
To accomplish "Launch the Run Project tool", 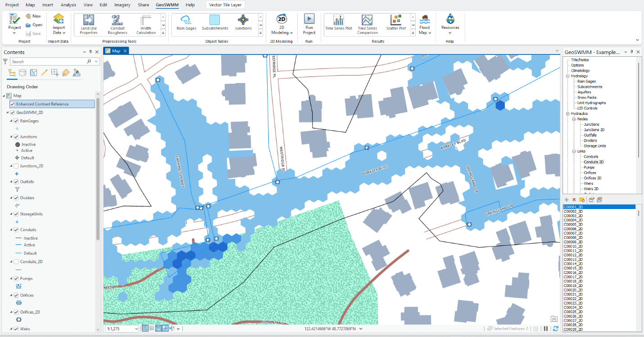I will tap(309, 23).
